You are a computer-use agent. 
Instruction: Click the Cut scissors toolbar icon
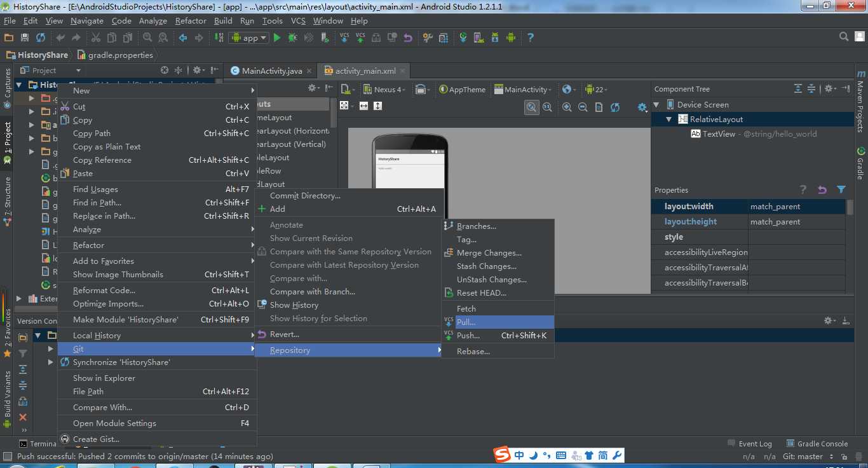97,38
